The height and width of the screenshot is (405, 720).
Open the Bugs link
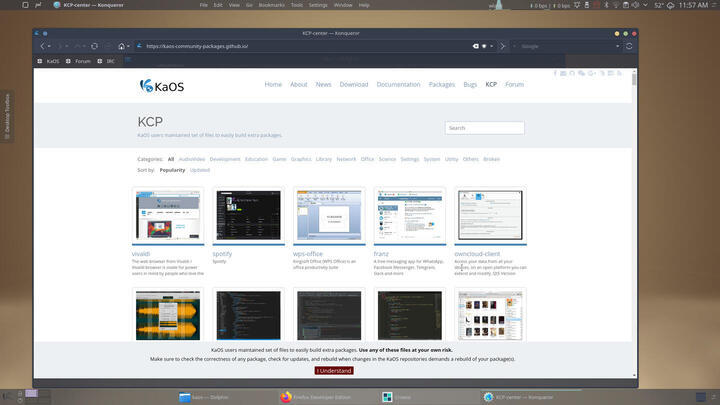[470, 84]
